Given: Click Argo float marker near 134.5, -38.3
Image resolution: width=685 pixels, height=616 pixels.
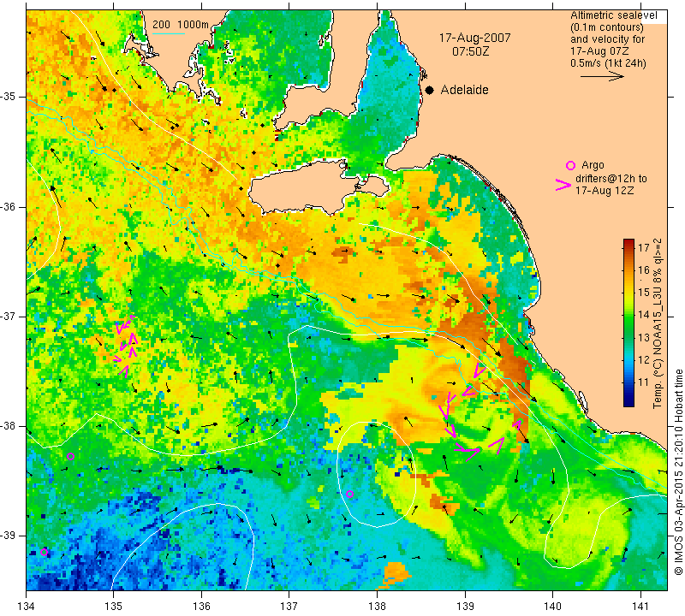Looking at the screenshot, I should pos(71,457).
